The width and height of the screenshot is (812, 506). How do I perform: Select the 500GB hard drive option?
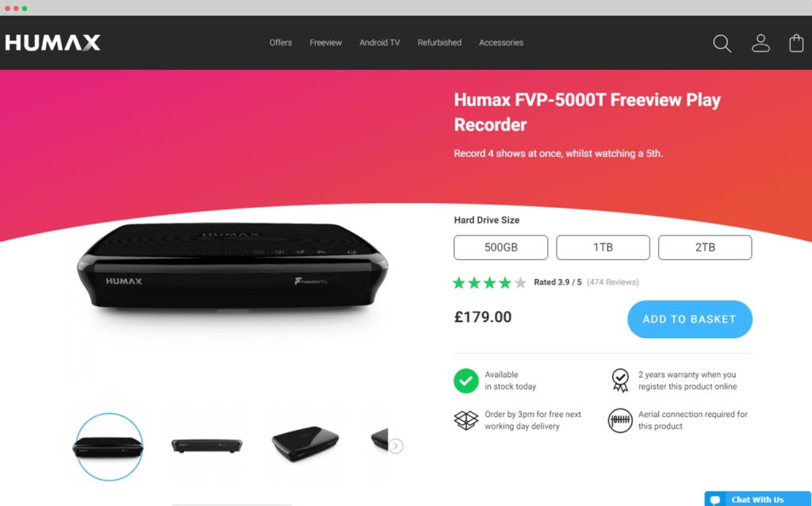click(x=501, y=247)
